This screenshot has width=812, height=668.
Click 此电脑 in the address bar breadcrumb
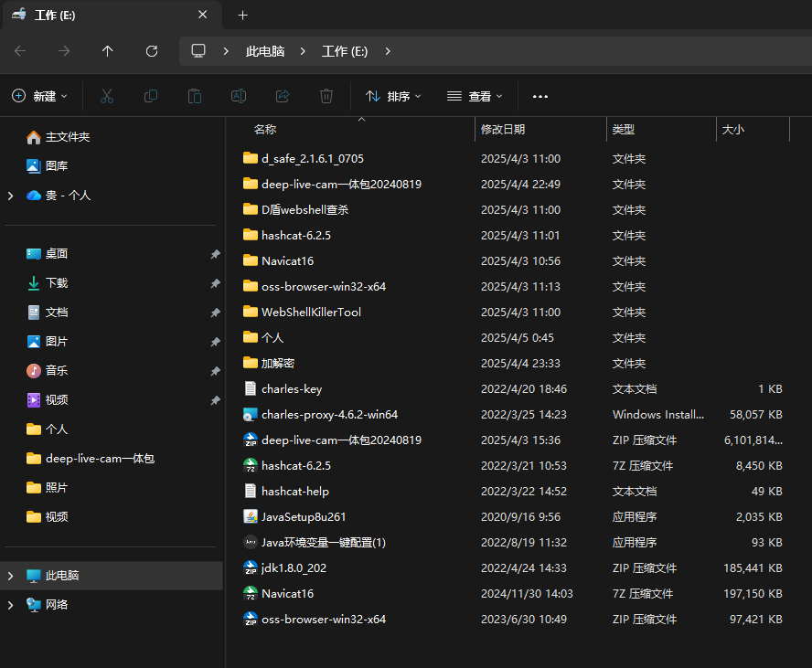click(265, 51)
